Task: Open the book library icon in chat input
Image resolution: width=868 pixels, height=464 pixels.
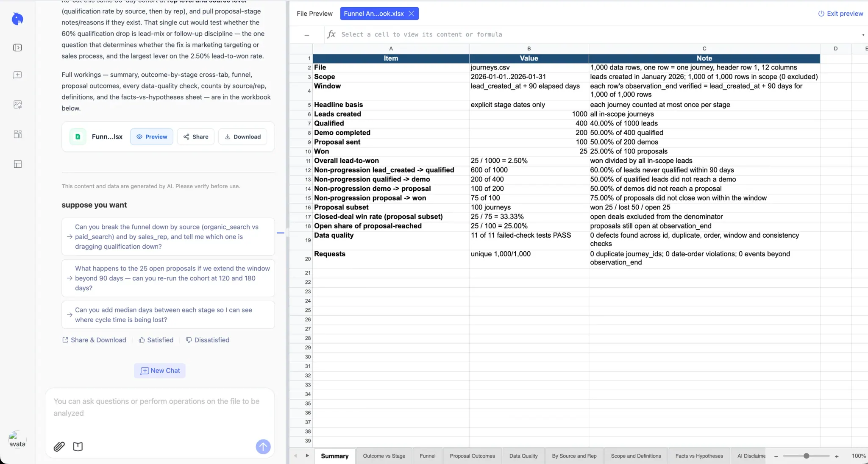Action: point(78,446)
